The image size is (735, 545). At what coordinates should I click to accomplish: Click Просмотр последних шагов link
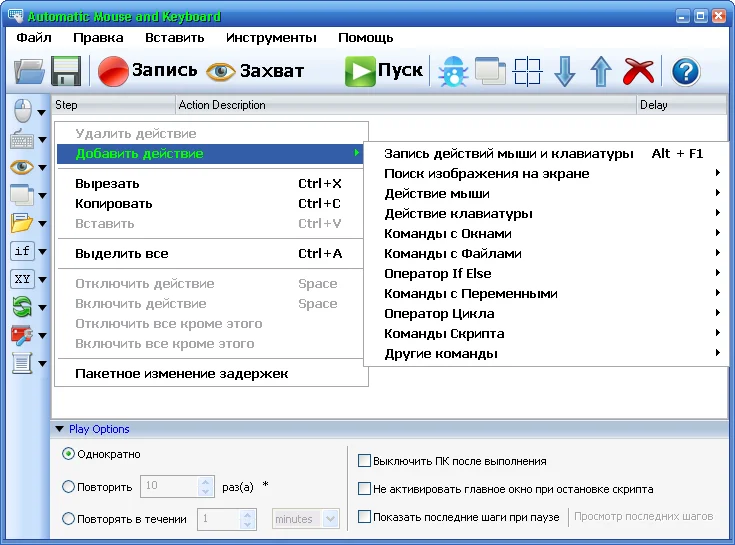pos(643,516)
